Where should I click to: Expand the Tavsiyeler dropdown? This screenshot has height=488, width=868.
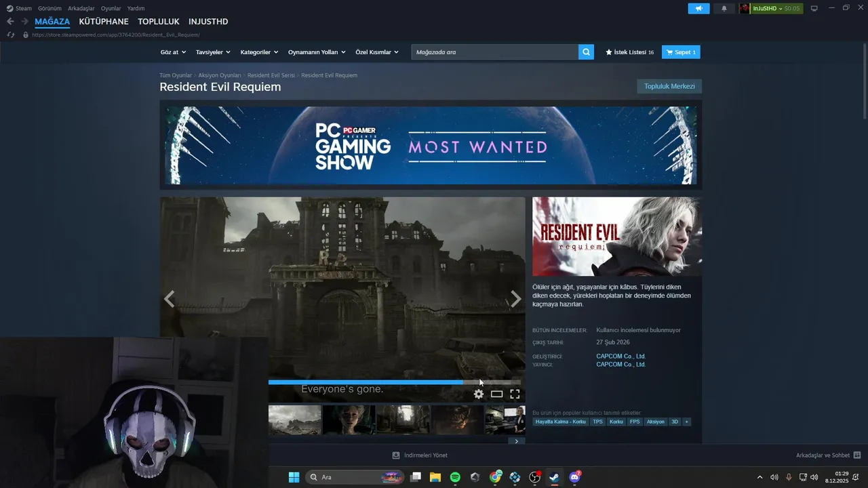pos(213,52)
